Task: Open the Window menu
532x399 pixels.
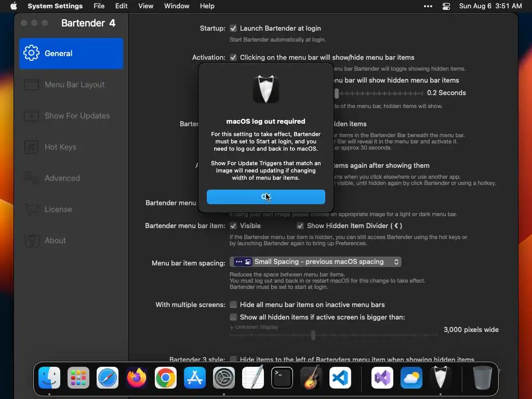Action: (x=177, y=6)
